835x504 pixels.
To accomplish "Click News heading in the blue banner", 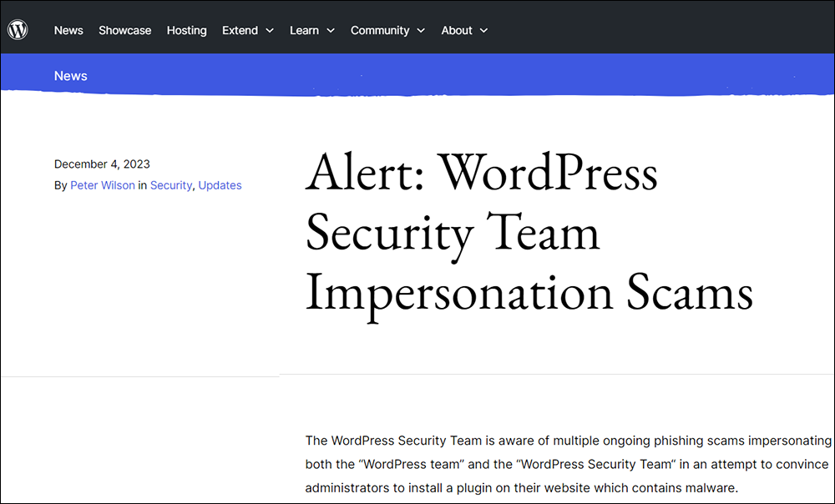I will pyautogui.click(x=70, y=76).
